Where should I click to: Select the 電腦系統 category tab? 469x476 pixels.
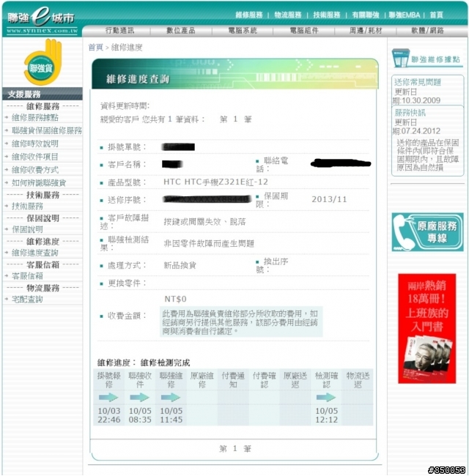point(243,30)
